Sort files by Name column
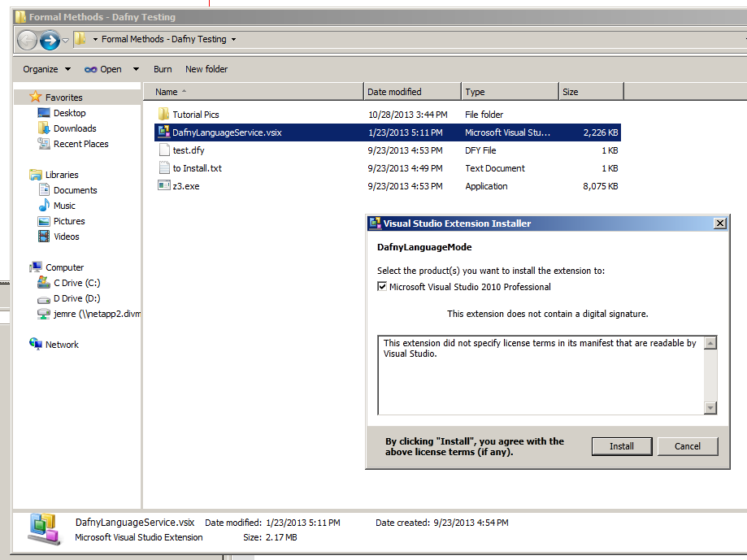 (253, 91)
